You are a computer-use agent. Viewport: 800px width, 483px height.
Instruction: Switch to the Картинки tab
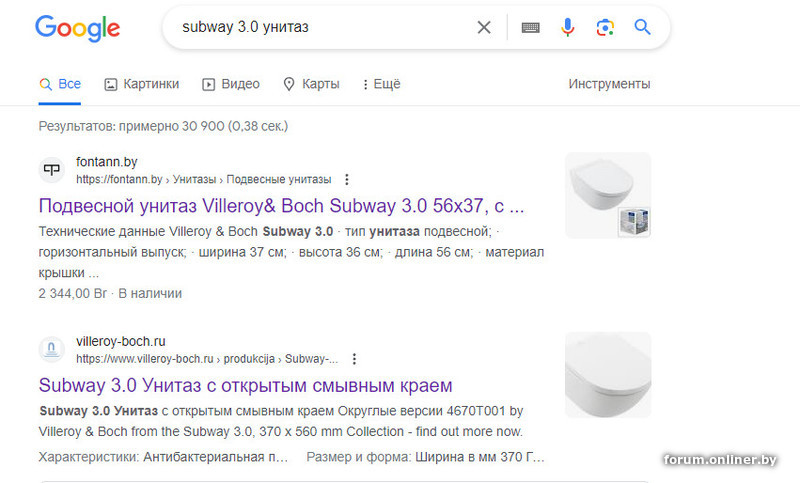pyautogui.click(x=141, y=84)
